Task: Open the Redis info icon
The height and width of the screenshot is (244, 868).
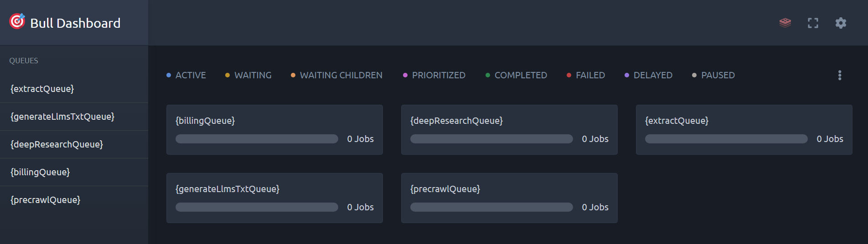Action: [785, 23]
